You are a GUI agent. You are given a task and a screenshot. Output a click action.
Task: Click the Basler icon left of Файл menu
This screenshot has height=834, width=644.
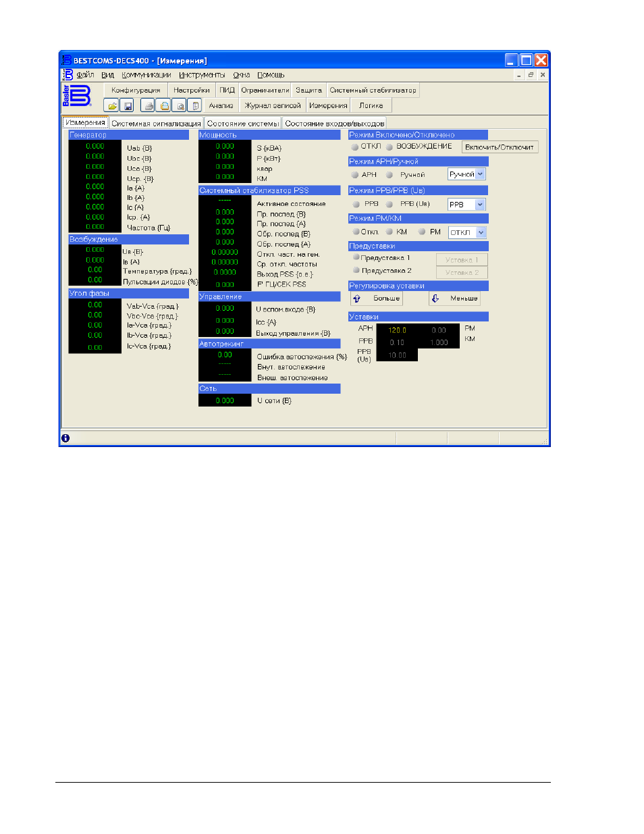[68, 75]
